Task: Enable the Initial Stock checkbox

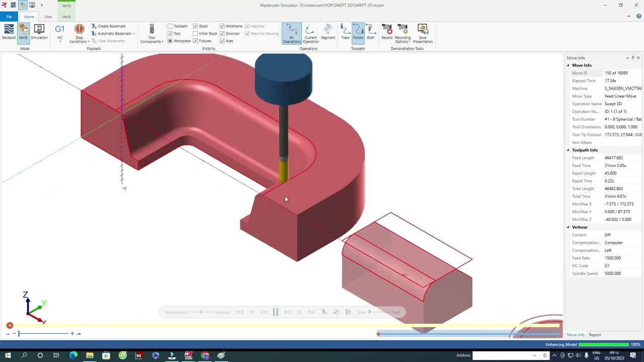Action: pos(195,34)
